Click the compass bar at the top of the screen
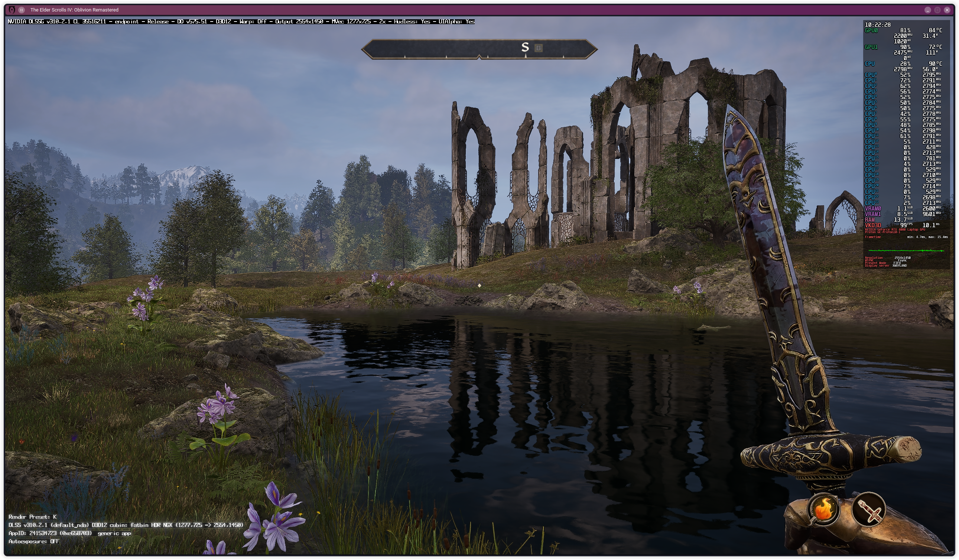This screenshot has width=959, height=560. coord(479,49)
